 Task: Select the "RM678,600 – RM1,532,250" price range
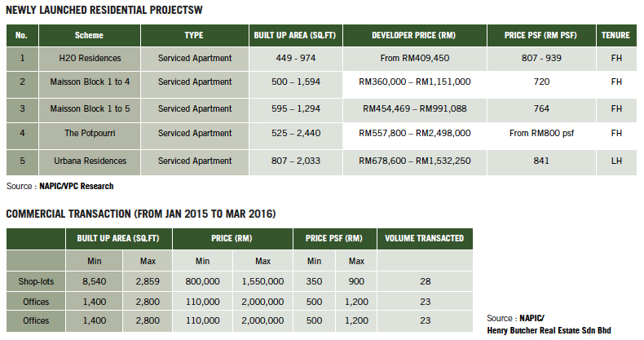click(x=413, y=161)
